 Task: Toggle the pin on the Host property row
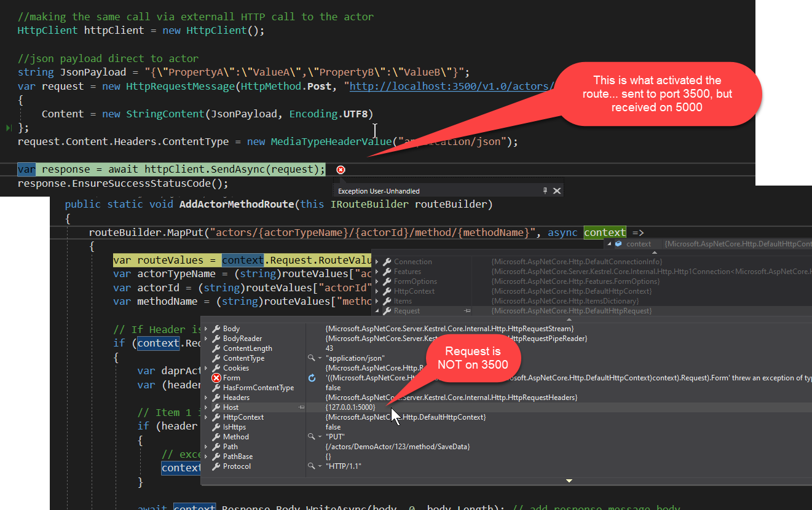(301, 407)
